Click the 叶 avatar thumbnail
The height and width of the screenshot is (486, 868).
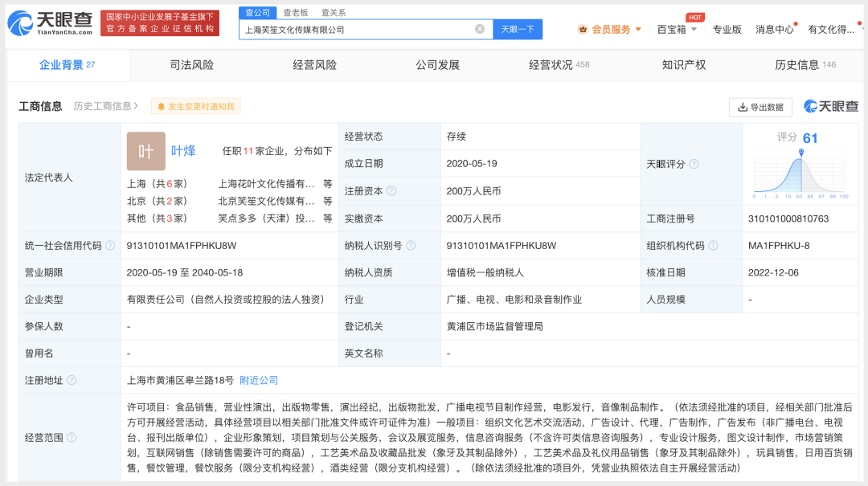tap(145, 151)
